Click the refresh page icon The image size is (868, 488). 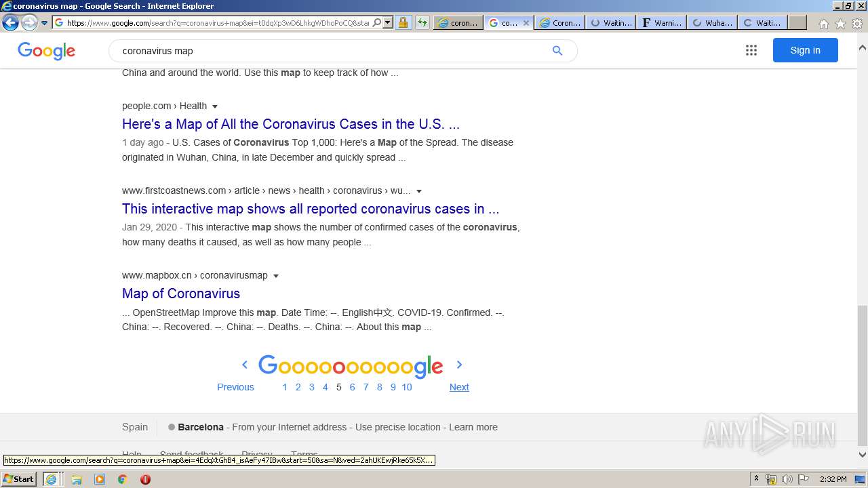422,22
